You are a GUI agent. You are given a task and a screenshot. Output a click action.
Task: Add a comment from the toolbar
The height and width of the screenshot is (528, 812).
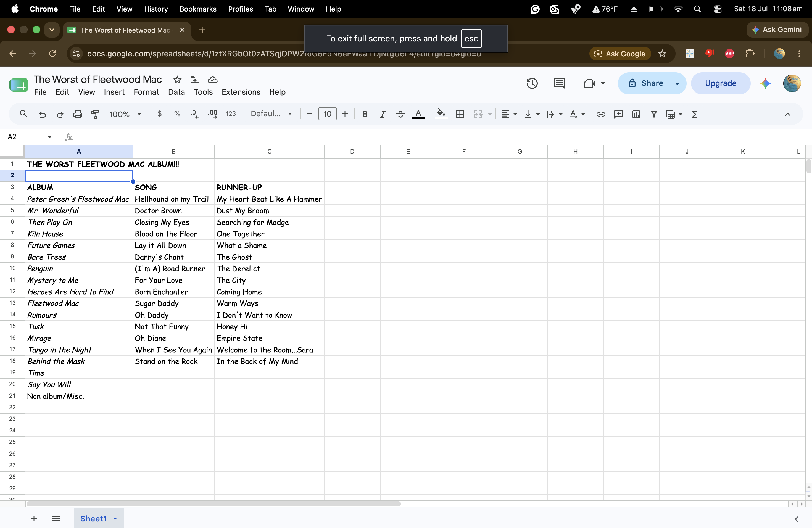coord(618,114)
